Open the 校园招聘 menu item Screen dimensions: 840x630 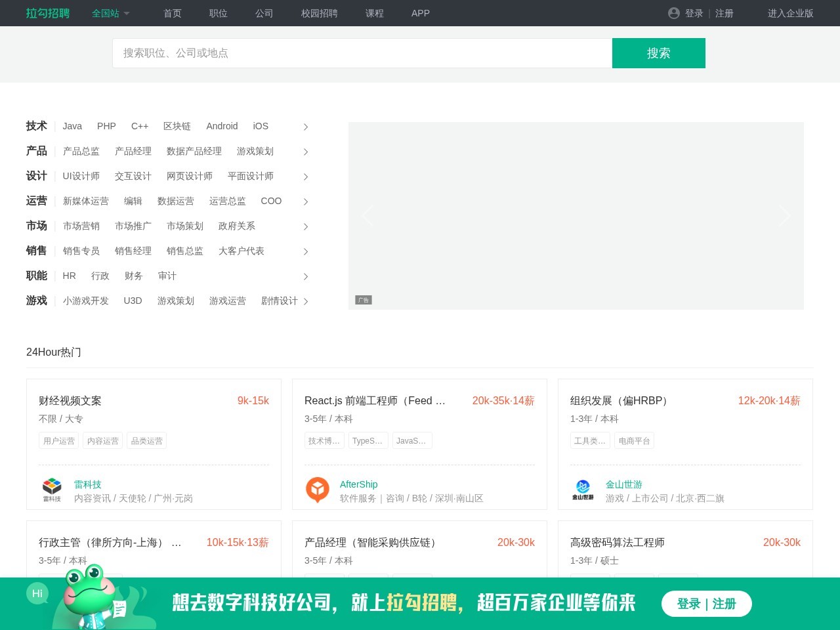(319, 13)
